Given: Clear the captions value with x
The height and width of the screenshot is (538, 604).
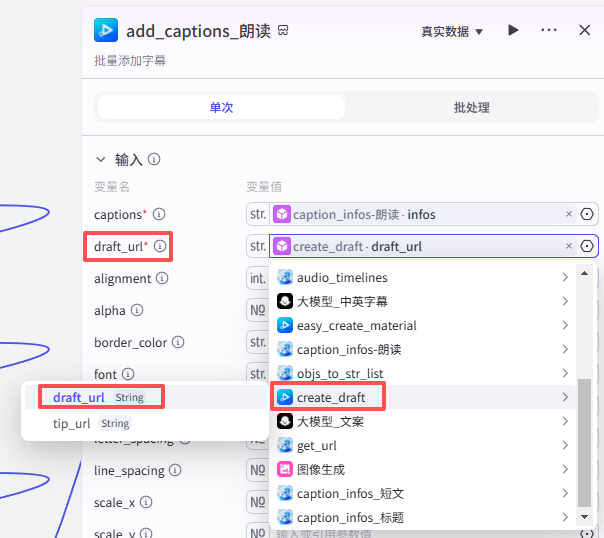Looking at the screenshot, I should 569,214.
